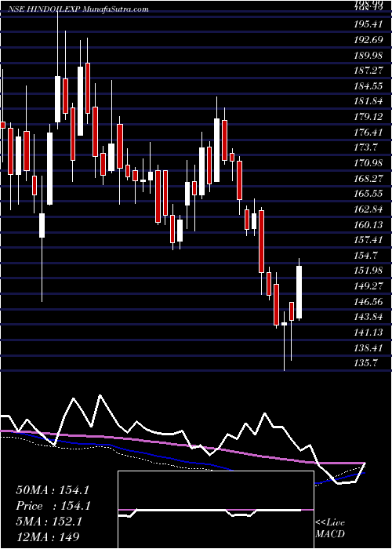Select the 143.84 price axis label

(x=368, y=317)
